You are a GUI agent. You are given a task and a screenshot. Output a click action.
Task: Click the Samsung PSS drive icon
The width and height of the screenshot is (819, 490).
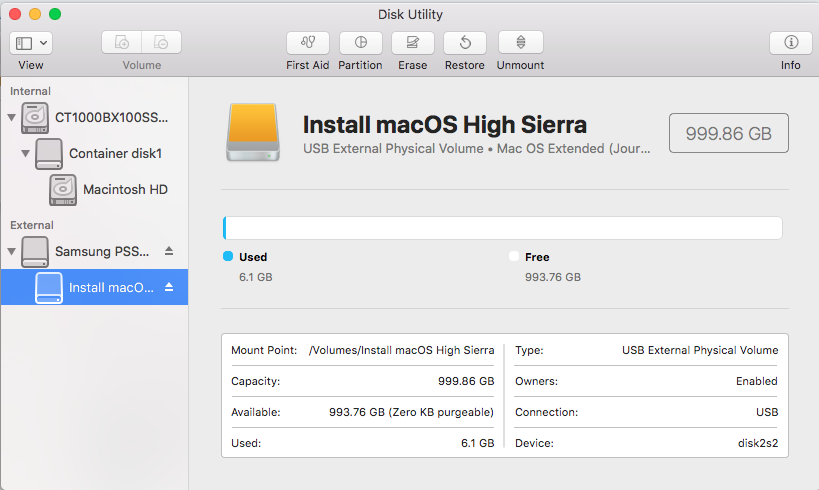coord(35,252)
